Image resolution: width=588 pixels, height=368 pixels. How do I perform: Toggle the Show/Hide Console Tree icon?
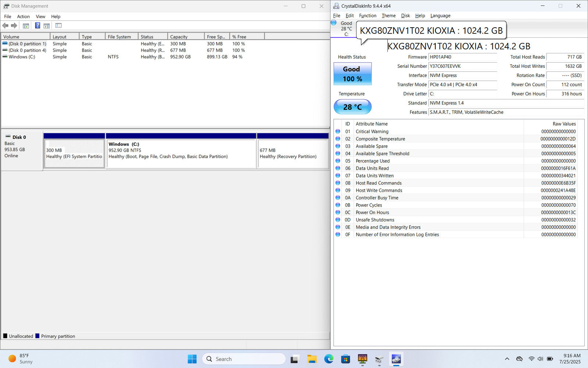click(26, 26)
